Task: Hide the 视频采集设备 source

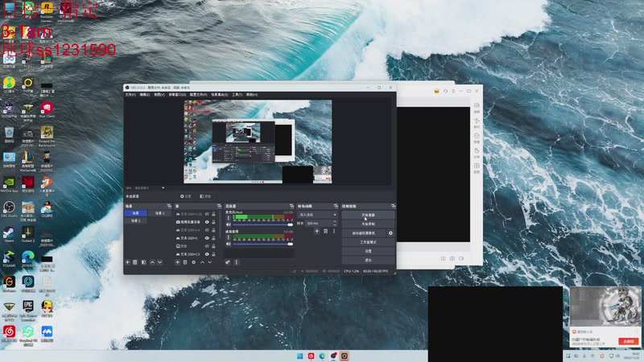Action: [207, 222]
